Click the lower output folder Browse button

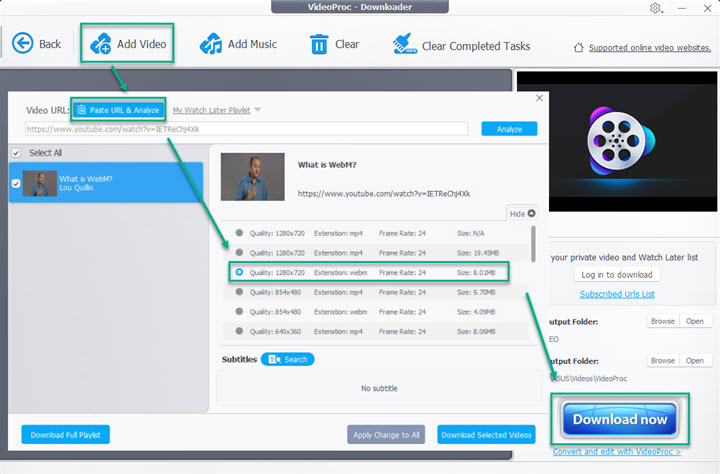tap(663, 361)
